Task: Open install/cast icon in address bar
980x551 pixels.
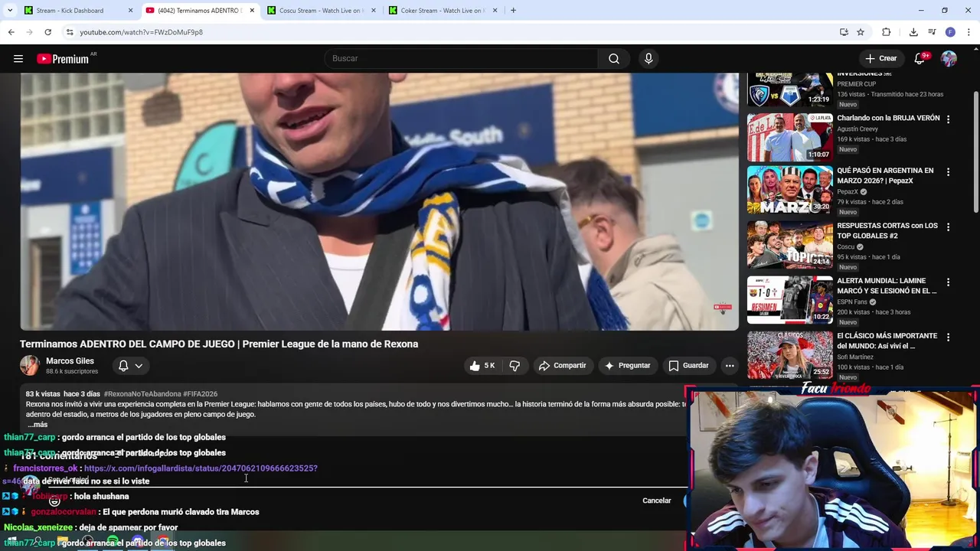Action: [844, 32]
